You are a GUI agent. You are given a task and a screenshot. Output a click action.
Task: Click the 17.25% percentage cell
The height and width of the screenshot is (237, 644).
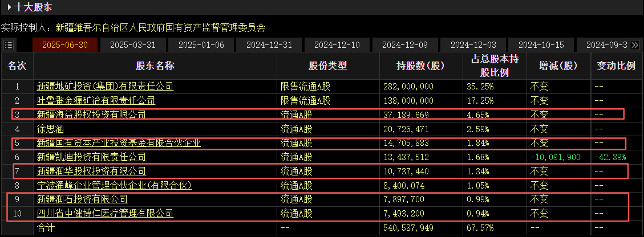(x=480, y=100)
